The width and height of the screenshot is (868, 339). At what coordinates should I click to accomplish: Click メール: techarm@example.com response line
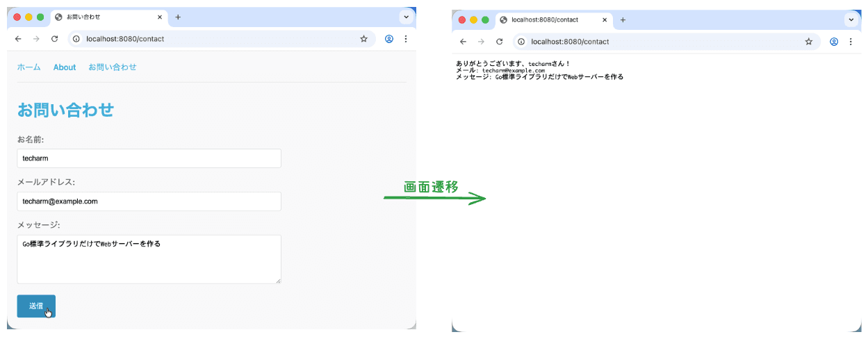(x=500, y=70)
